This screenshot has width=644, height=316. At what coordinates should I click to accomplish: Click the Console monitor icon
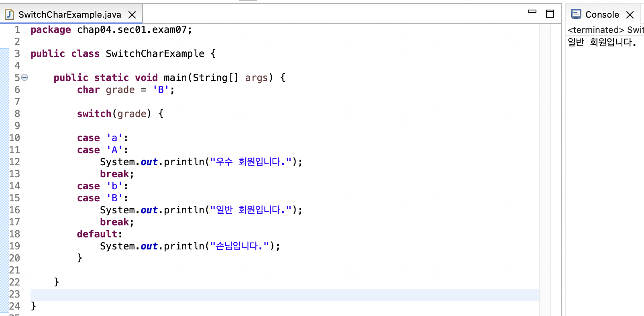pos(576,14)
